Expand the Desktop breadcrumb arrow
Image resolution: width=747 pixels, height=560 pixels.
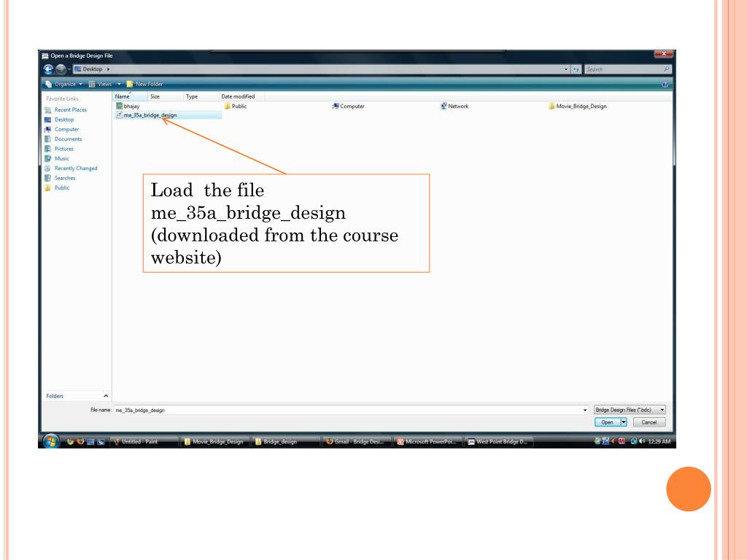pos(108,69)
